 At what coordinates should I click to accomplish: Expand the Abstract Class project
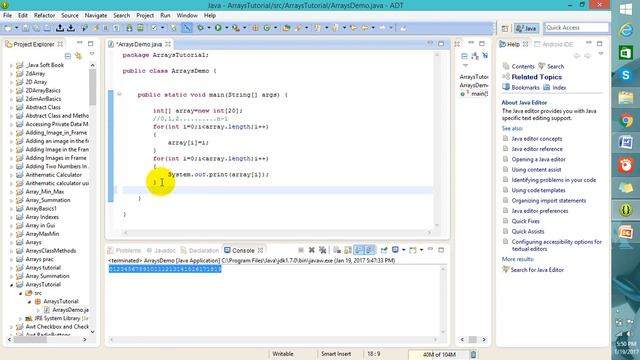11,107
